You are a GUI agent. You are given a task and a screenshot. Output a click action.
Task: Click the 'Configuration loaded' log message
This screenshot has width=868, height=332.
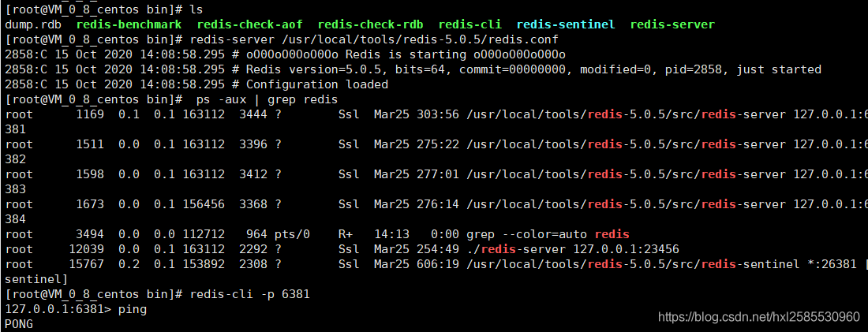(x=316, y=84)
